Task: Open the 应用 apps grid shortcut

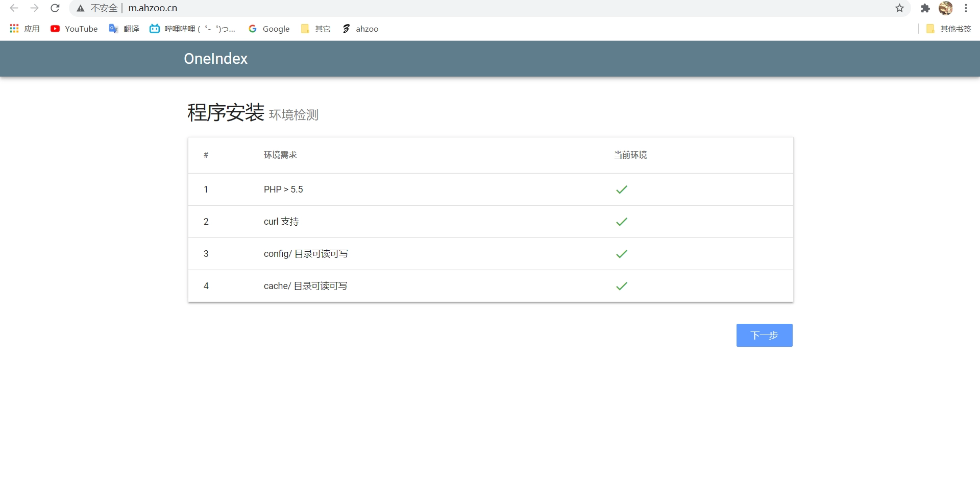Action: [24, 29]
